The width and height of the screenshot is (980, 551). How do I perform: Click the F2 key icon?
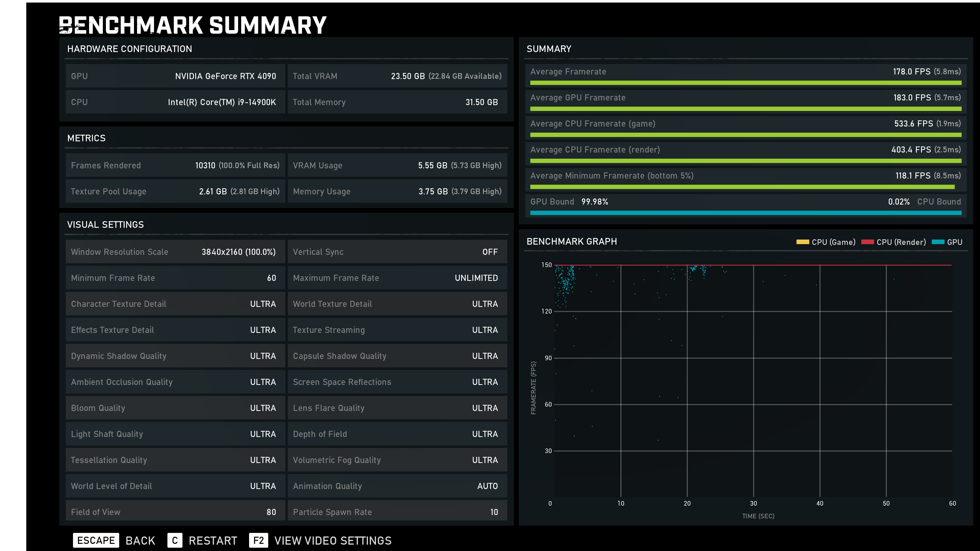(259, 540)
